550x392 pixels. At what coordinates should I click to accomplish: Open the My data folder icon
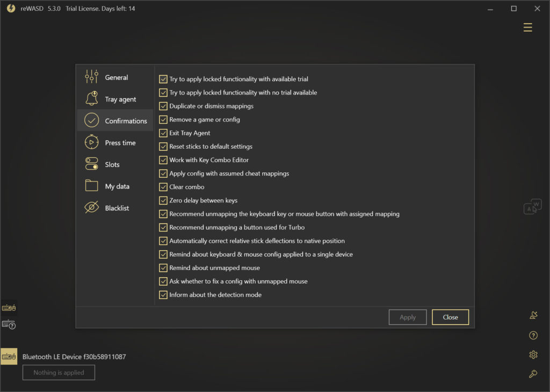coord(91,185)
